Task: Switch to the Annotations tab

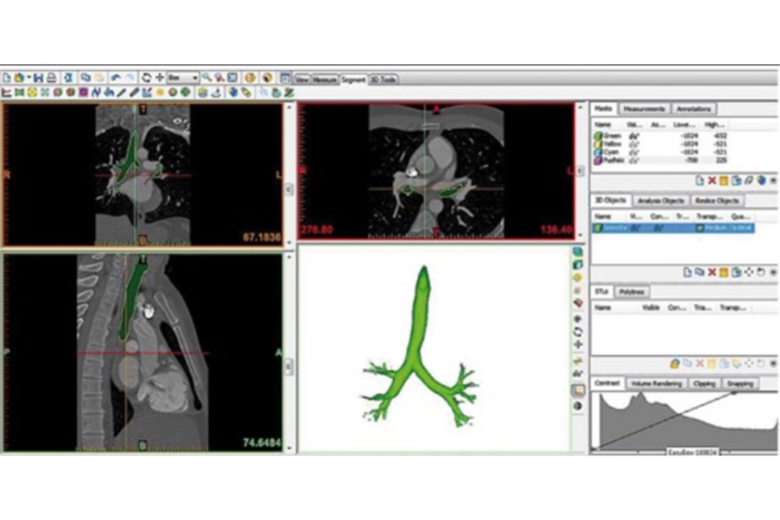Action: click(x=693, y=109)
